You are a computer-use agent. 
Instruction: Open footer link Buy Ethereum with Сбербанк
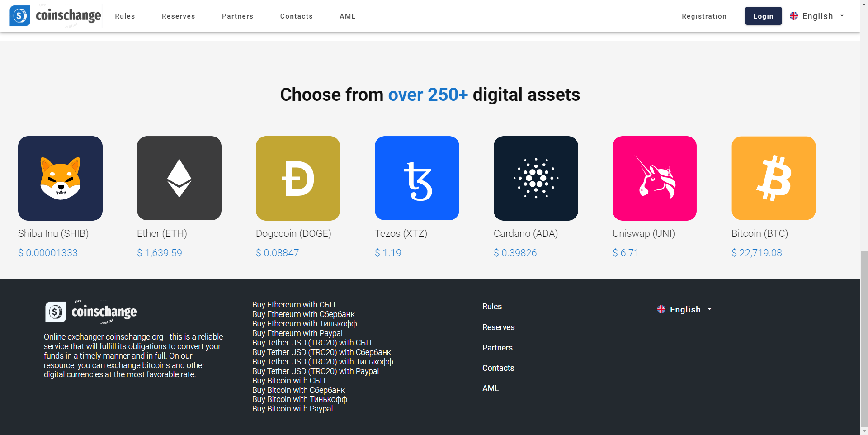point(303,314)
